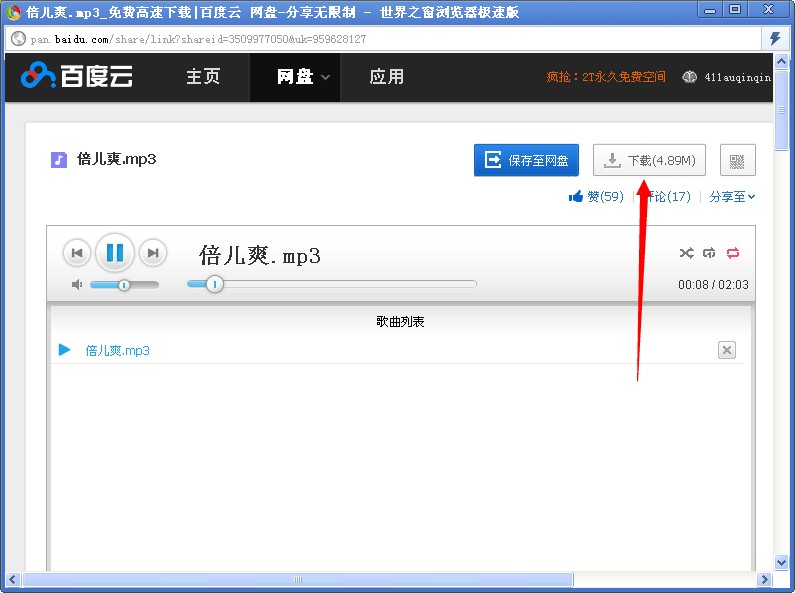This screenshot has height=593, width=795.
Task: Expand the 分享至 share dropdown
Action: [x=732, y=197]
